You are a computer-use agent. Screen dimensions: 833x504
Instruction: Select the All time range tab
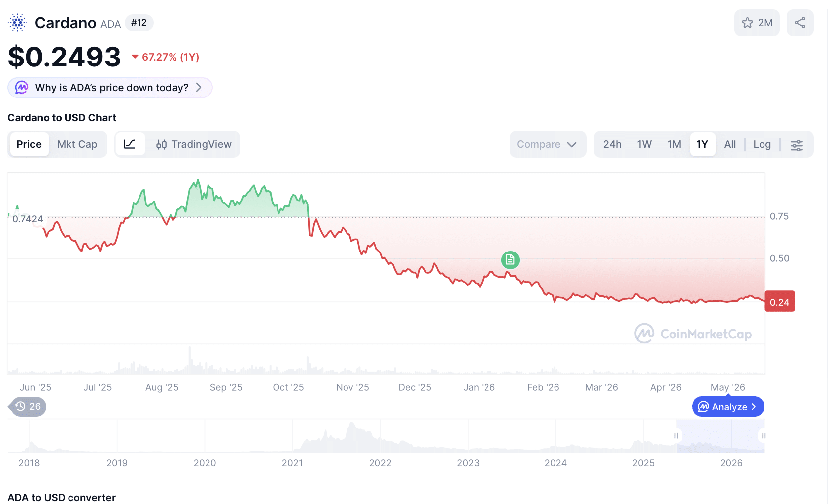coord(729,144)
